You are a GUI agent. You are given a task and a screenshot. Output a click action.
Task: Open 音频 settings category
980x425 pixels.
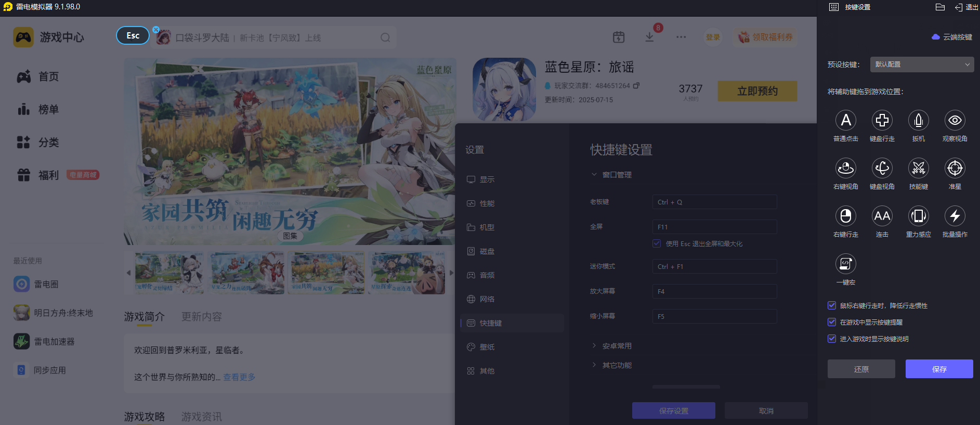[x=512, y=275]
